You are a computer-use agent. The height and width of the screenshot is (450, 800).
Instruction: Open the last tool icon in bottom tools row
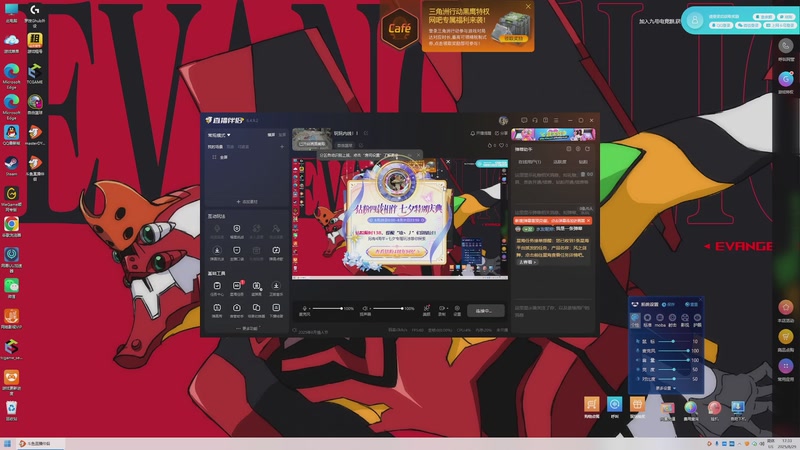[276, 310]
